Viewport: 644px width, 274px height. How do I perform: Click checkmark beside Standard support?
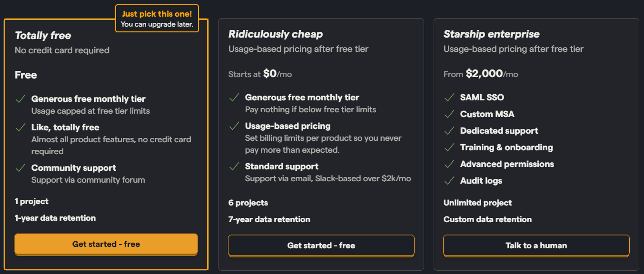coord(234,166)
